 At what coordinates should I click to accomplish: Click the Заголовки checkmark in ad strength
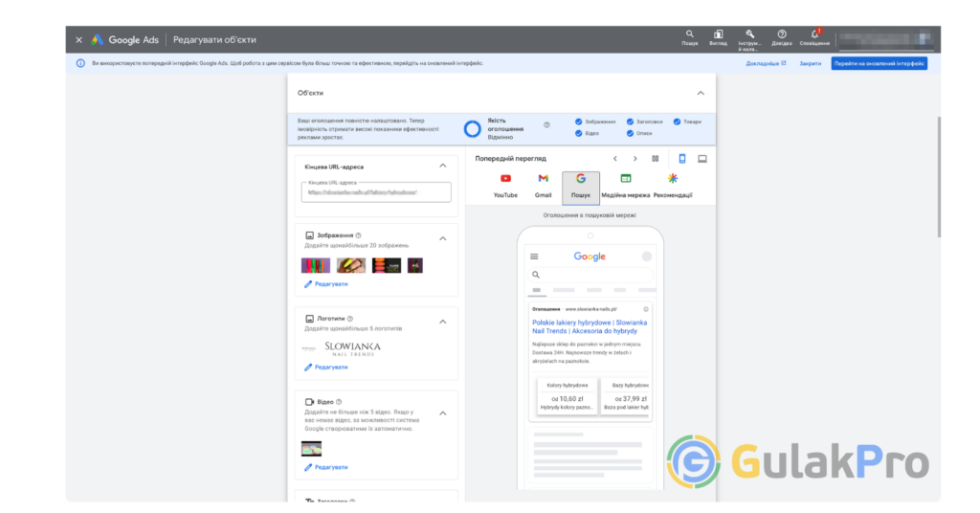(x=630, y=122)
